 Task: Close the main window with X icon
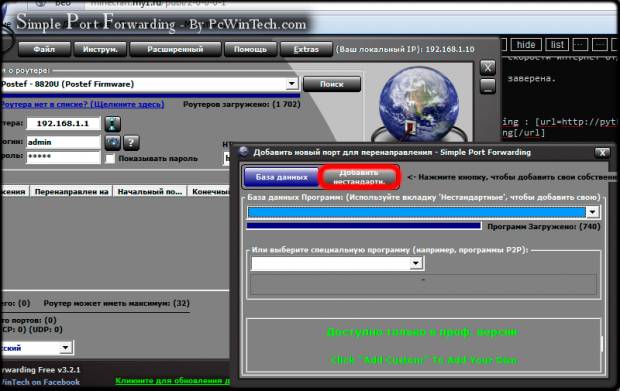(x=488, y=68)
